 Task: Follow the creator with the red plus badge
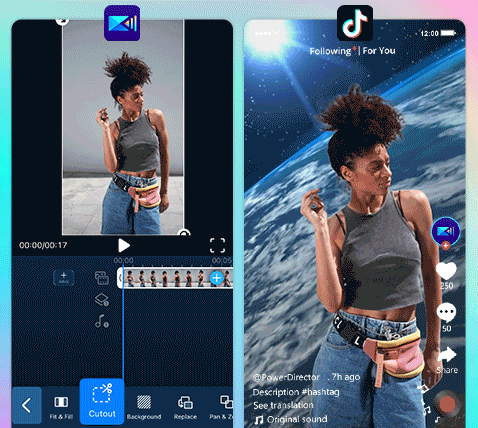click(446, 246)
